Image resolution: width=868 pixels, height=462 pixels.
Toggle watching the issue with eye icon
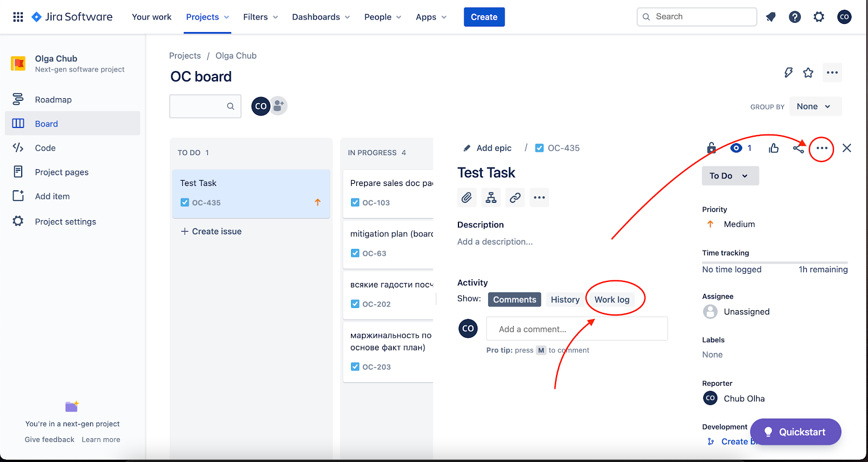pyautogui.click(x=736, y=148)
